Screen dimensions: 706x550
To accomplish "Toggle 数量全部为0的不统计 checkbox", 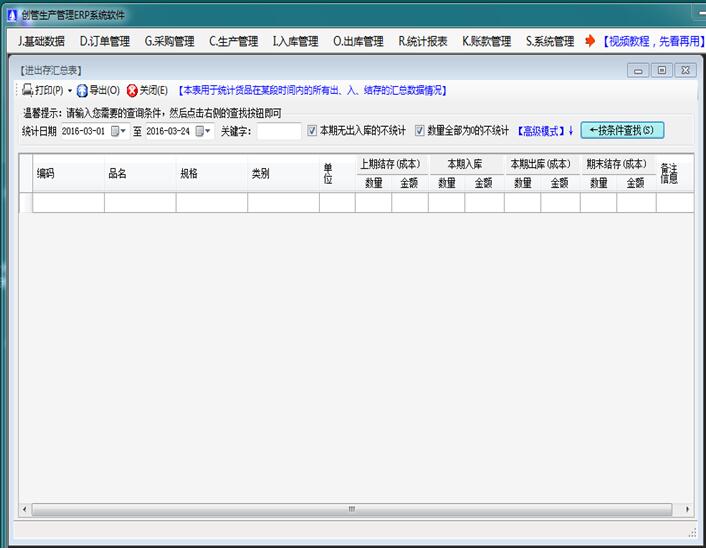I will click(x=420, y=131).
